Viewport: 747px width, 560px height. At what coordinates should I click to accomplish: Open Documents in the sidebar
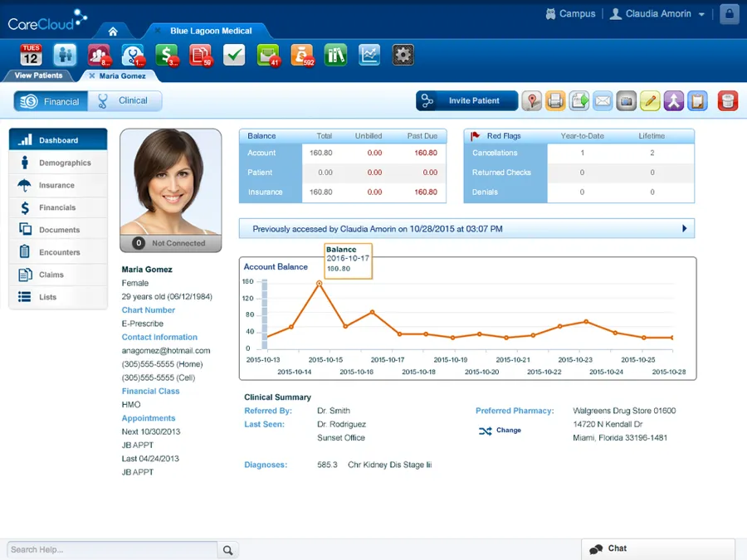click(x=58, y=230)
